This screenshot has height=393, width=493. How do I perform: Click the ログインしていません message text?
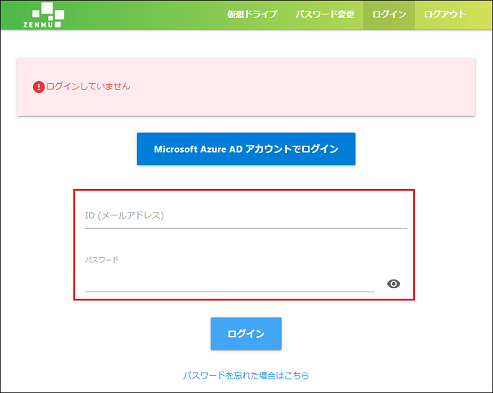tap(88, 87)
